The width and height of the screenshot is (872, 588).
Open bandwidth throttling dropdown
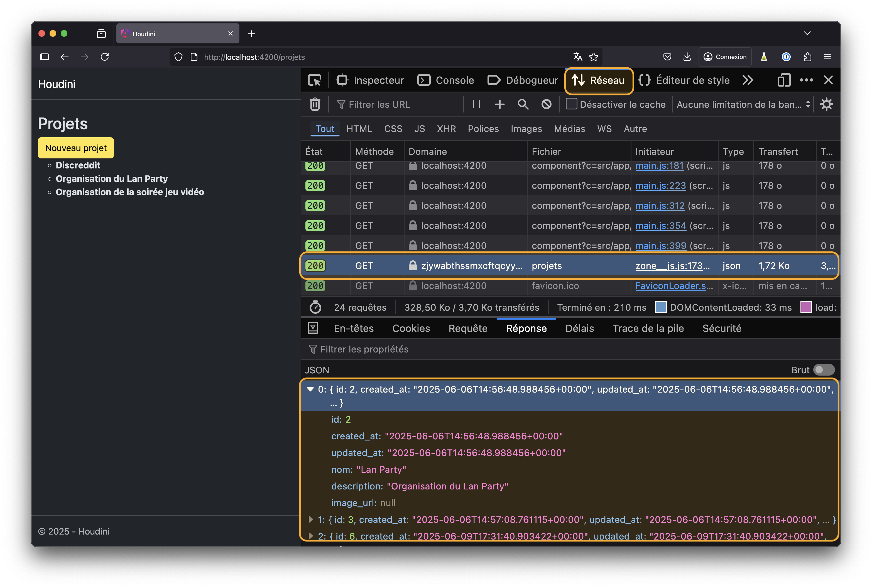click(743, 104)
